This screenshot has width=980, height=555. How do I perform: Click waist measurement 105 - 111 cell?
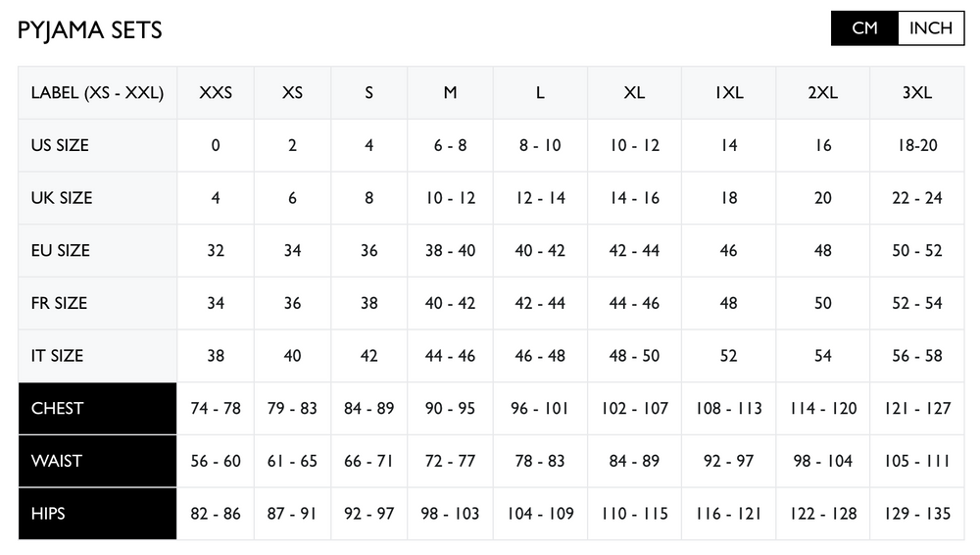click(916, 461)
